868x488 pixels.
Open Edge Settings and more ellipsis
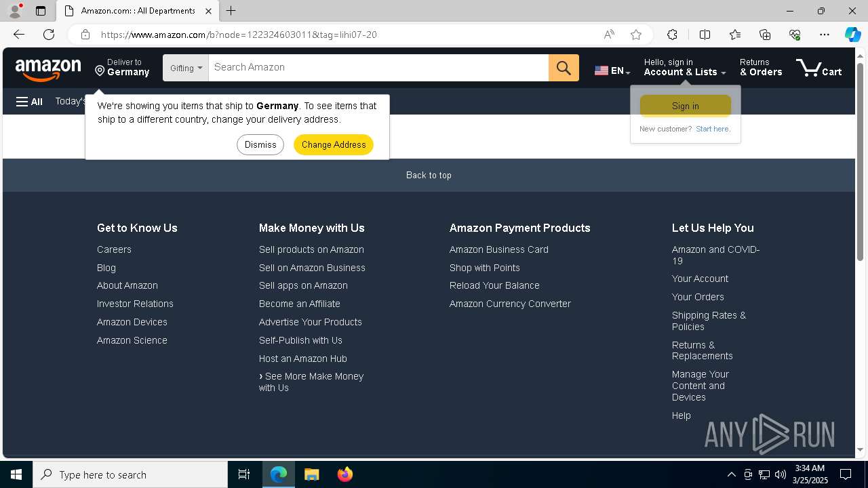[825, 35]
